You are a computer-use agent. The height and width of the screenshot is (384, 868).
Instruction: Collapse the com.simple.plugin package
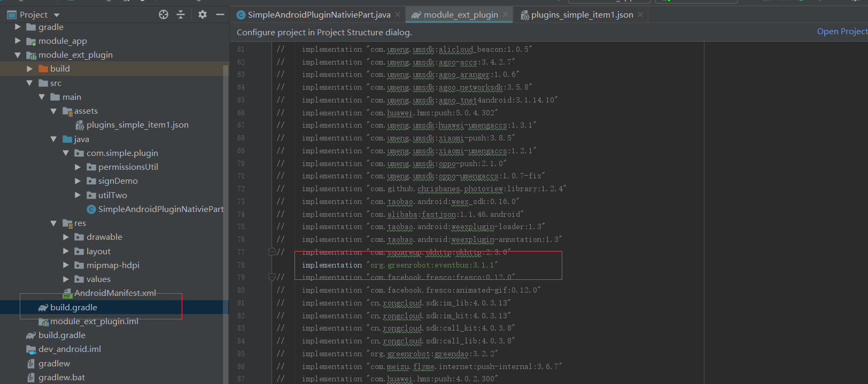66,153
